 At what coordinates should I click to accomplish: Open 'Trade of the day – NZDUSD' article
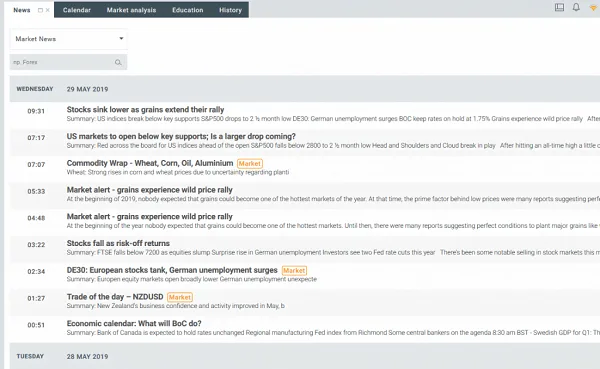[115, 297]
